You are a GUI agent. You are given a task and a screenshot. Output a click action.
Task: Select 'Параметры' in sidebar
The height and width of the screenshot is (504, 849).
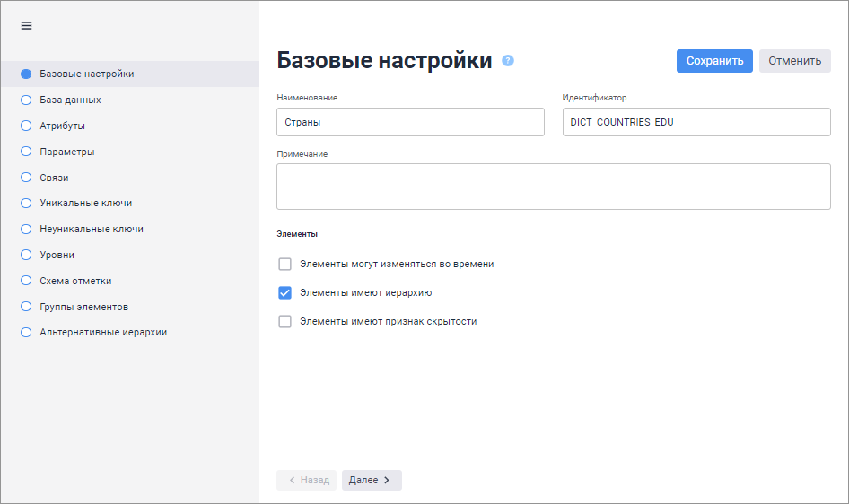pos(67,152)
